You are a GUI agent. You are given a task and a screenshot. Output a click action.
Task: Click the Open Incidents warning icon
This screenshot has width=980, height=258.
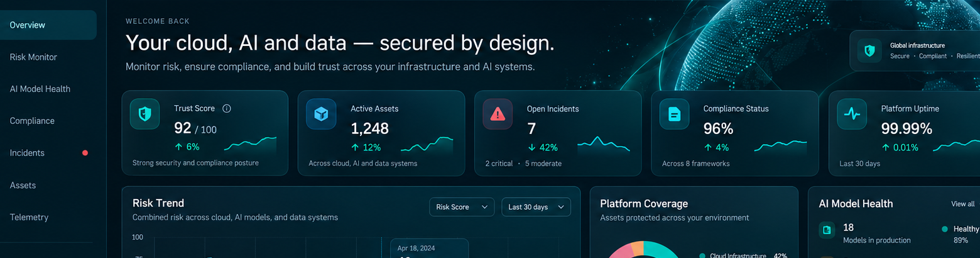pos(498,115)
